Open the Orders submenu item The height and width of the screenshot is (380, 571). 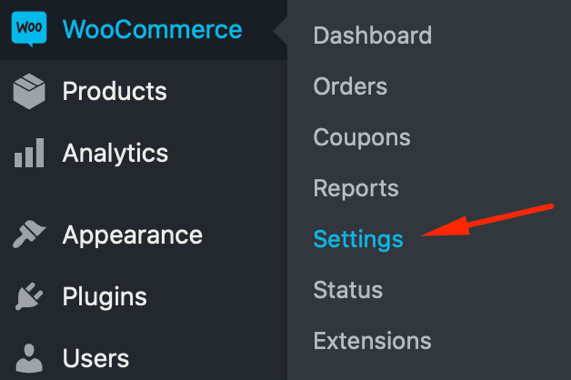(x=350, y=86)
